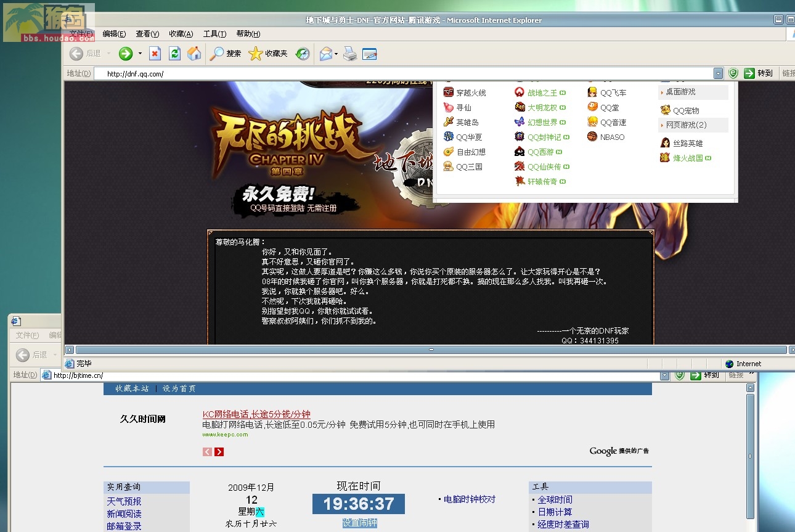Open KC网络电话 ad link
Screen dimensions: 795x532
pos(256,414)
